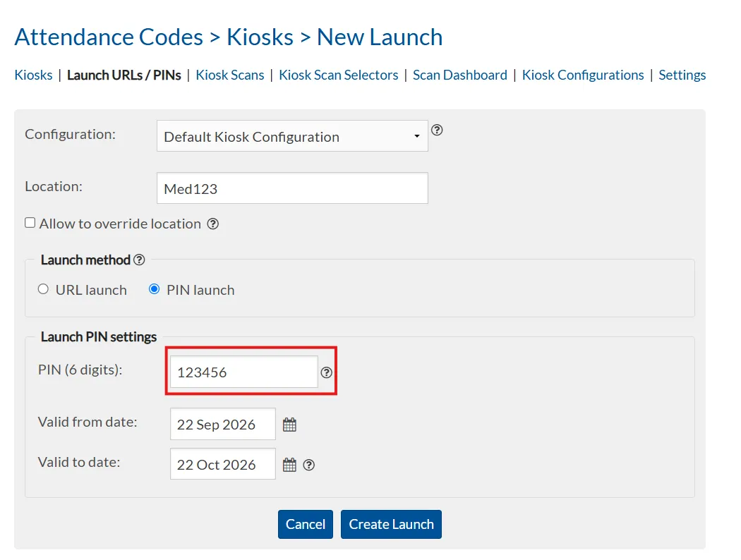Viewport: 741px width, 560px height.
Task: Select the PIN launch radio option
Action: [x=154, y=289]
